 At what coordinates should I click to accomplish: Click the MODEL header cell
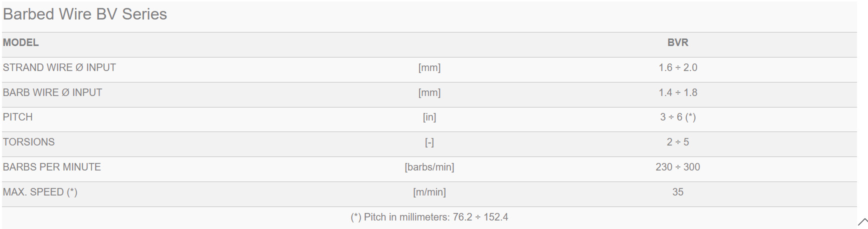click(x=20, y=42)
